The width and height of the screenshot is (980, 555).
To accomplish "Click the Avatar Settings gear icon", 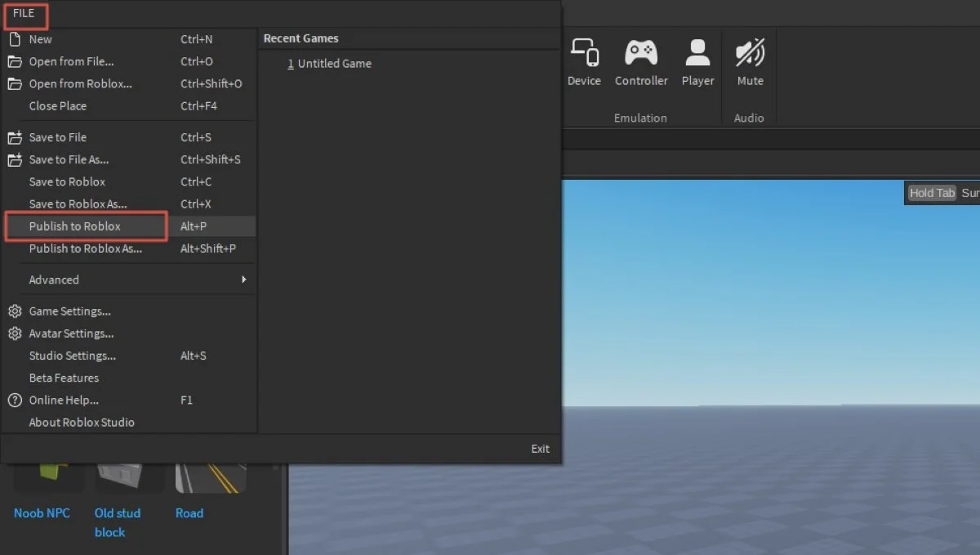I will point(15,333).
